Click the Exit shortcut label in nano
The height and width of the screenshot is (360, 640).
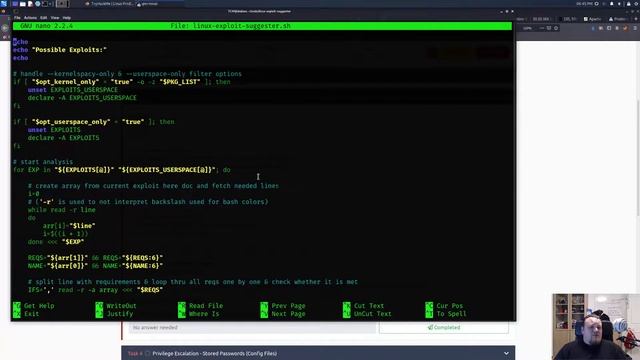coord(31,314)
